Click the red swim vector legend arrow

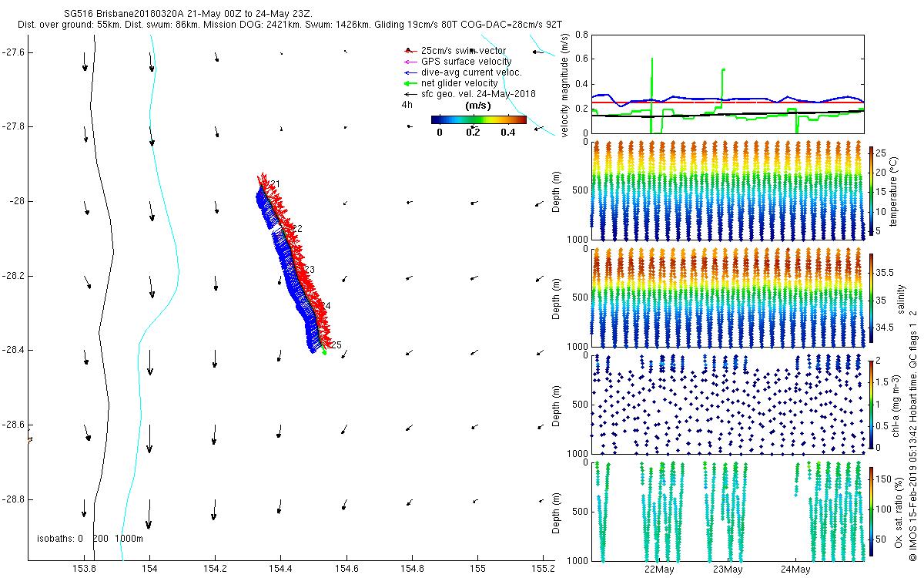409,50
